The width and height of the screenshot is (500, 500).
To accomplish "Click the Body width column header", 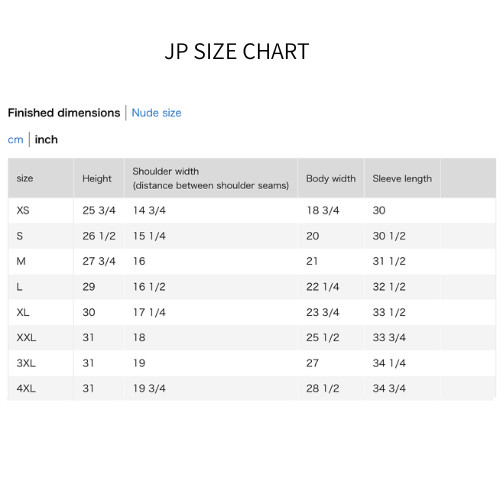I will coord(331,178).
